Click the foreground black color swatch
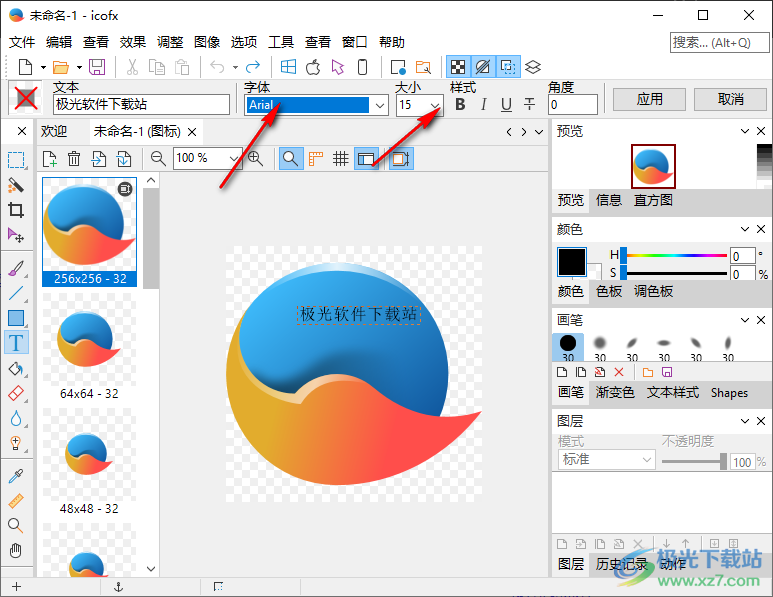 coord(572,262)
